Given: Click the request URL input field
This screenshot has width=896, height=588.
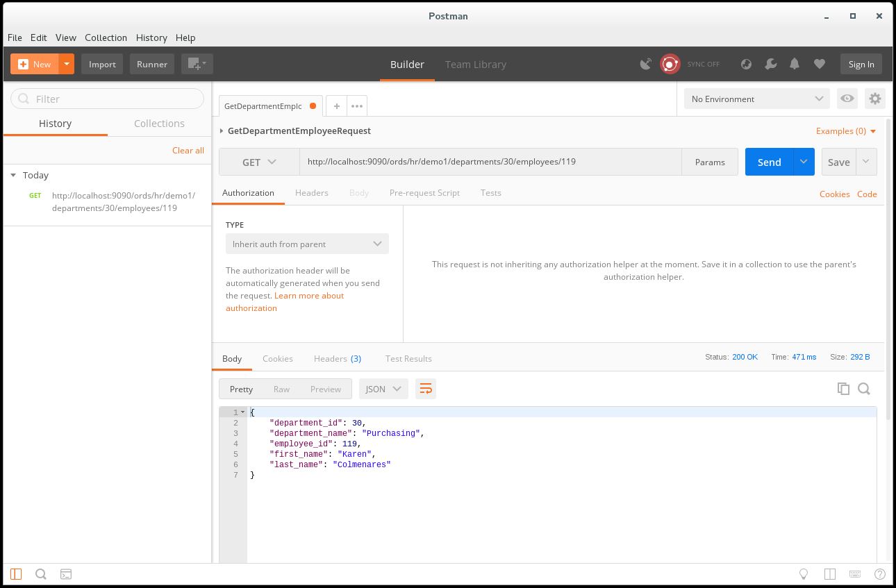Looking at the screenshot, I should coord(490,162).
